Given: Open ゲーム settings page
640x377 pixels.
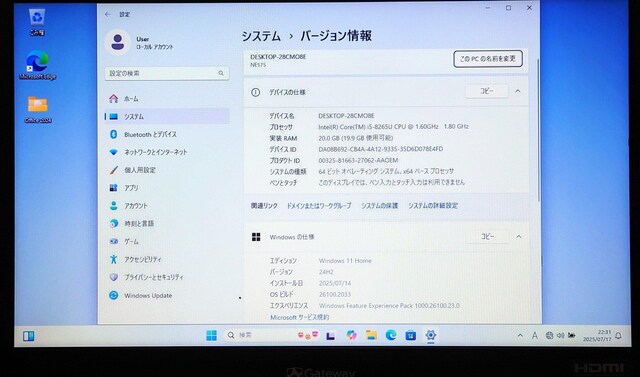Looking at the screenshot, I should click(167, 242).
